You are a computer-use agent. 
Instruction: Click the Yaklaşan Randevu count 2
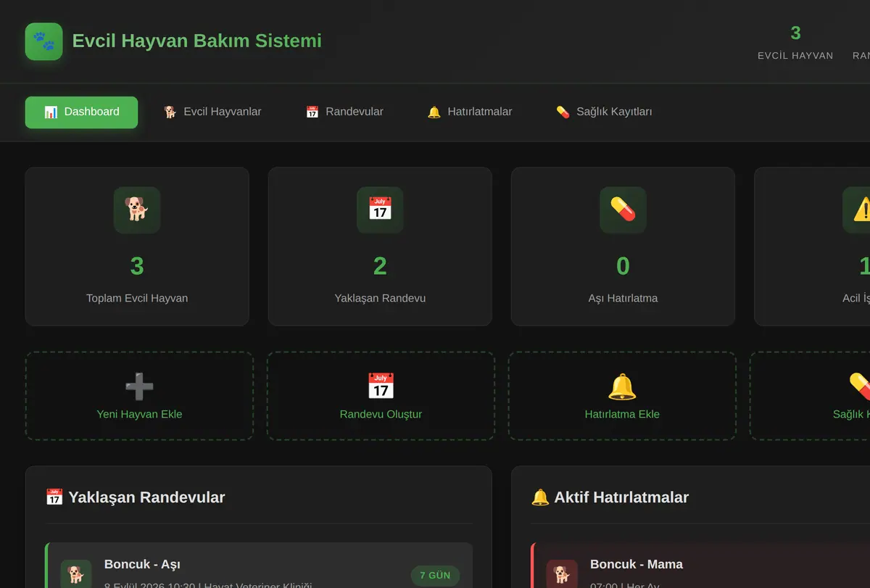(x=380, y=266)
